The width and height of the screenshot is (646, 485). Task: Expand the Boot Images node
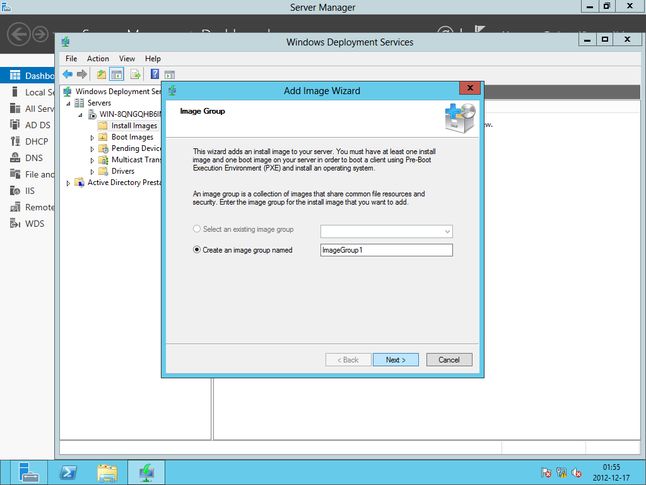[x=92, y=138]
